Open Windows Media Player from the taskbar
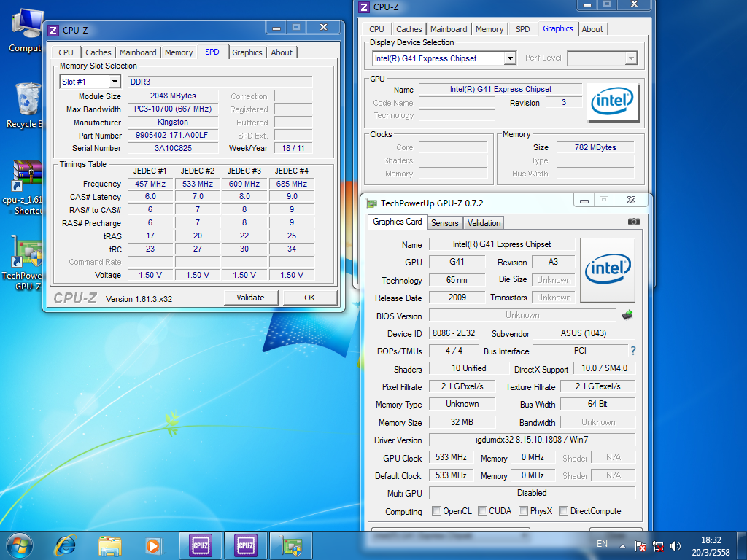Screen dimensions: 747x560 153,545
